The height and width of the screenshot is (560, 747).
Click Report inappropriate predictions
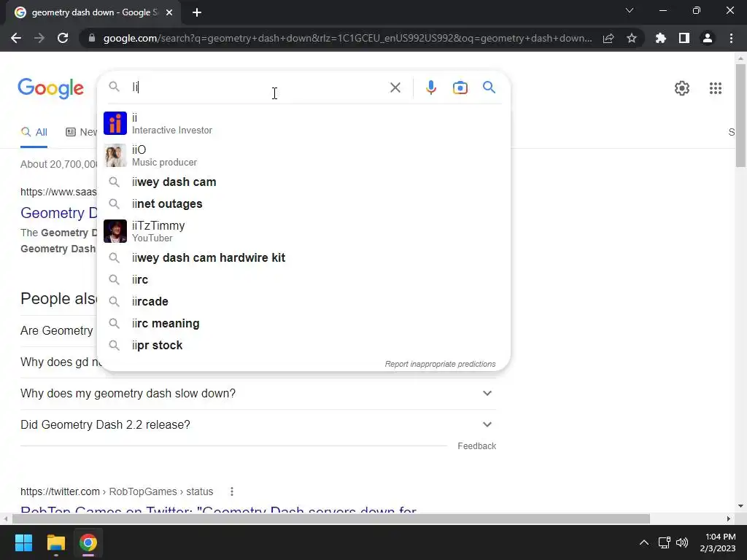440,364
